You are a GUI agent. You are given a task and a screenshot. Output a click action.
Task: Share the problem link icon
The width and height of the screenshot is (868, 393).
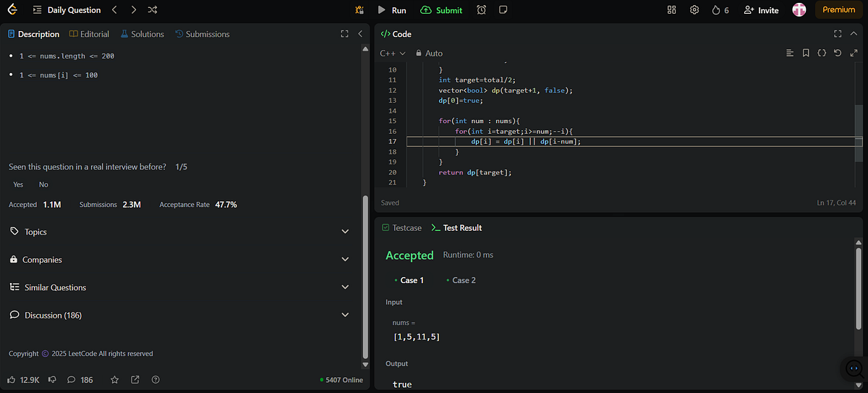tap(135, 379)
